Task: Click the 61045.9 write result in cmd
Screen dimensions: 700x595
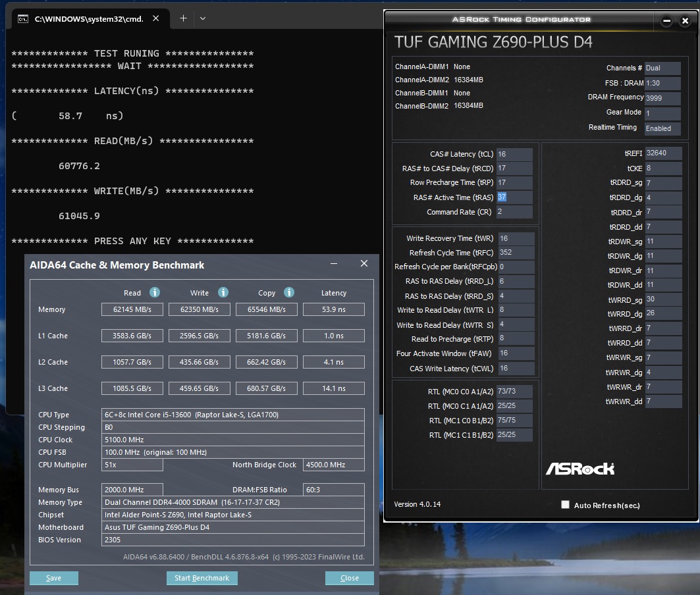Action: (x=79, y=216)
